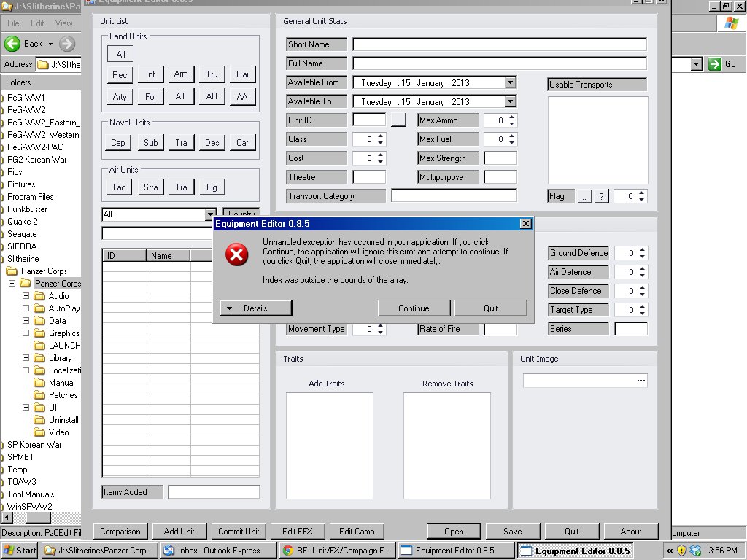Open the Edit menu in Explorer
The image size is (747, 560).
[x=37, y=23]
